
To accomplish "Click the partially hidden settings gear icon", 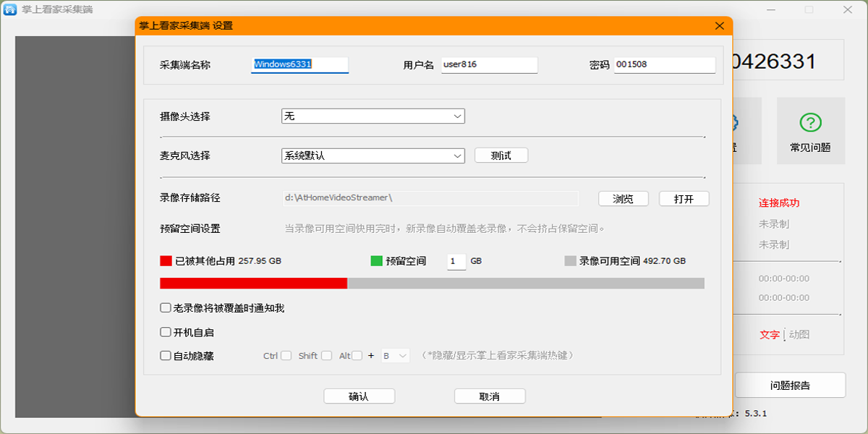I will pyautogui.click(x=734, y=122).
